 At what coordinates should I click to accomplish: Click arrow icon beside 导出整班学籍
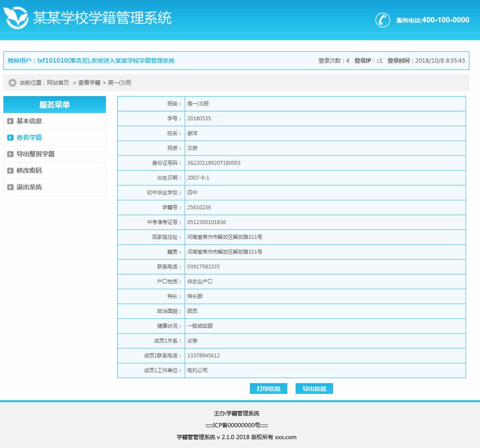tap(10, 154)
